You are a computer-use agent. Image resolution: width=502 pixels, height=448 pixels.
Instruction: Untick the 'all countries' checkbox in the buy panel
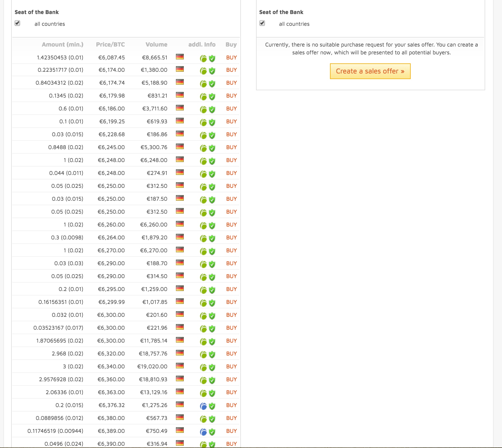[17, 23]
